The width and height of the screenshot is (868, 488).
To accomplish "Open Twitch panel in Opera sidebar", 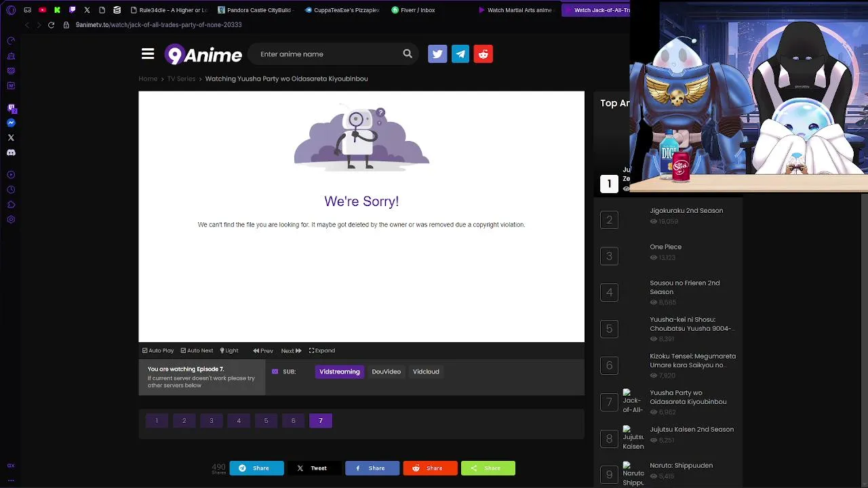I will tap(11, 108).
